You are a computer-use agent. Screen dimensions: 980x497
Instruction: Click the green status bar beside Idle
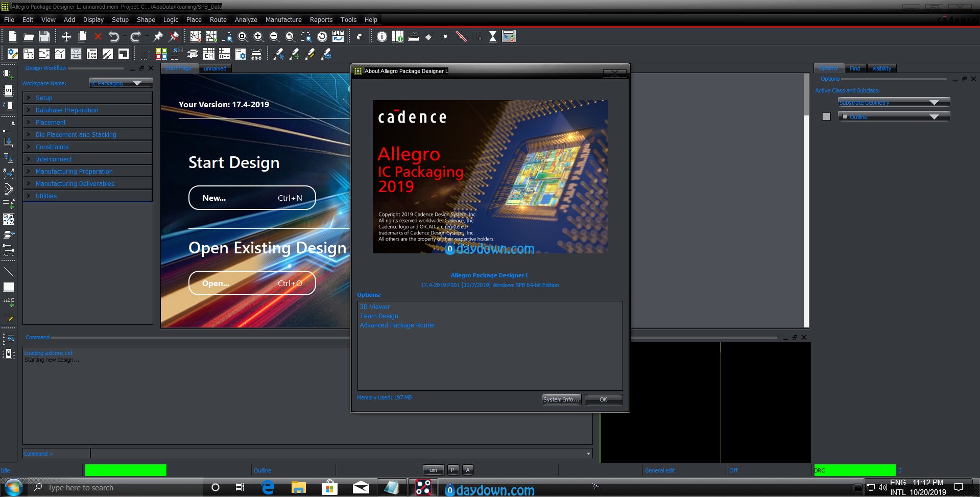point(126,470)
